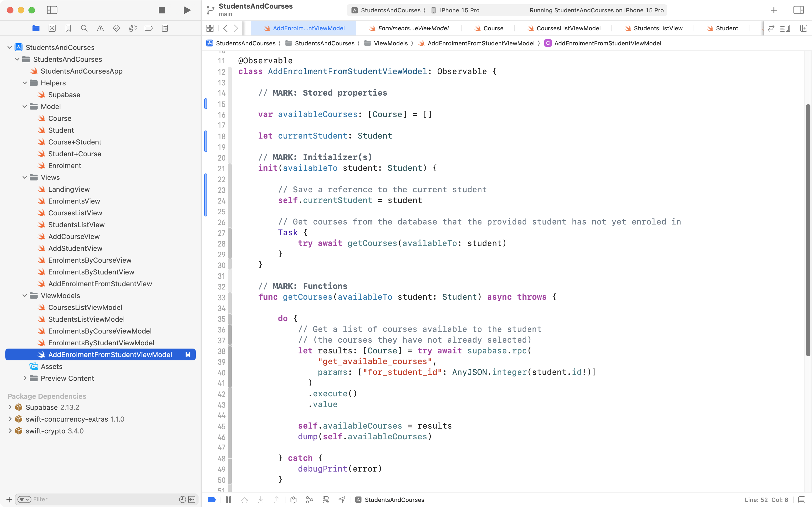Screen dimensions: 812x507
Task: Open the Test navigator
Action: [x=116, y=28]
